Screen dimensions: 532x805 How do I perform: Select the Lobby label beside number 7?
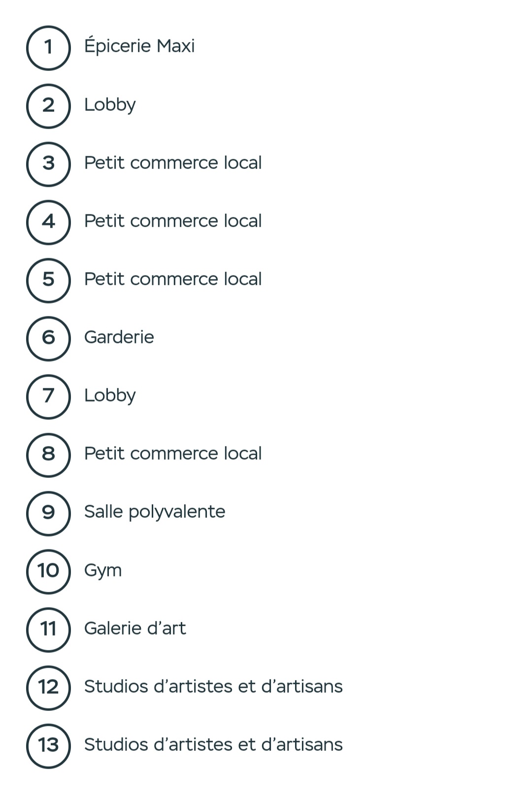point(110,396)
